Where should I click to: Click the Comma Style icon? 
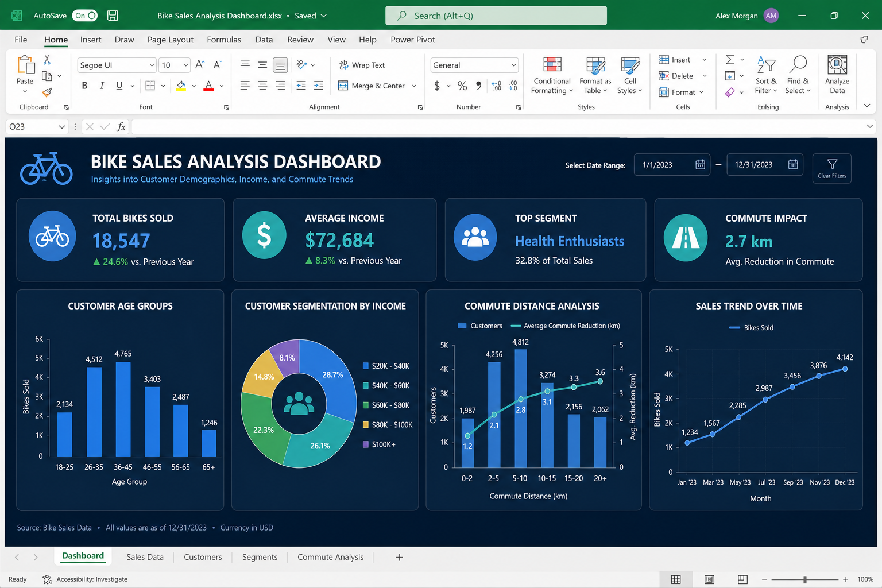[x=478, y=86]
